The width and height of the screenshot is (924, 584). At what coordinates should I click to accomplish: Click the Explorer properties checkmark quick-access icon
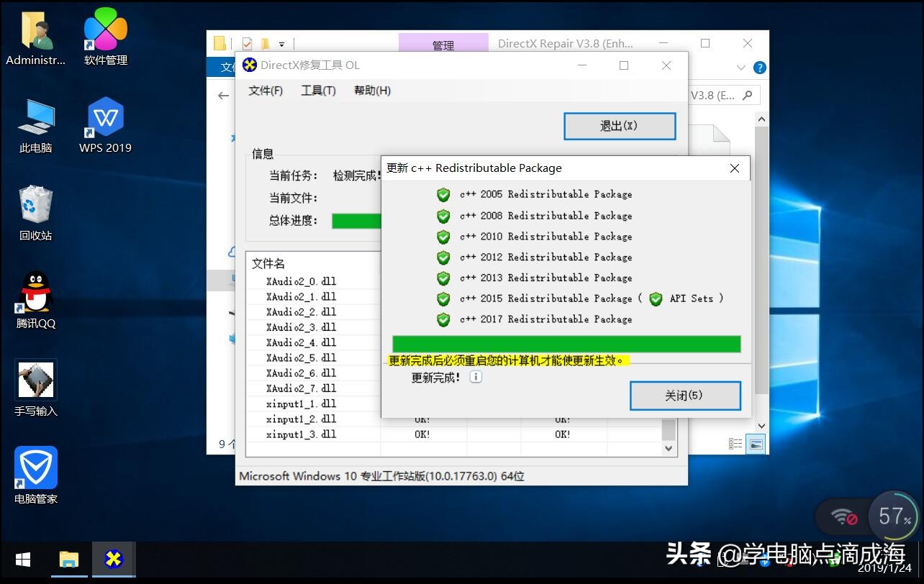tap(248, 43)
